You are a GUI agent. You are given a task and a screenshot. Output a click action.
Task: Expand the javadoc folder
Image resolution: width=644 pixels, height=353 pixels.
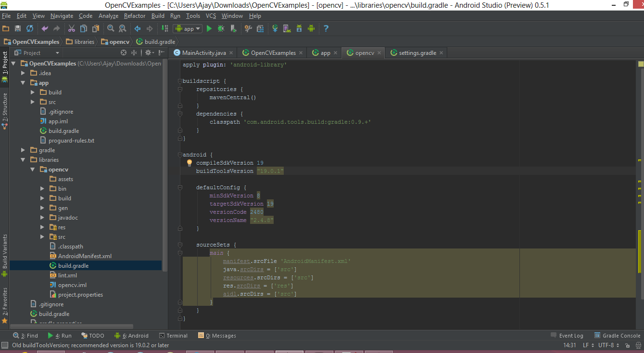point(42,218)
